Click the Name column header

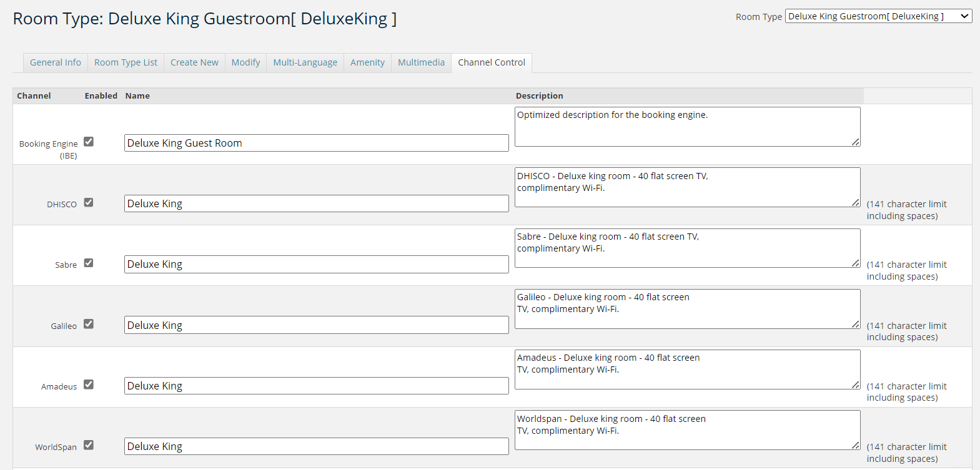(137, 95)
